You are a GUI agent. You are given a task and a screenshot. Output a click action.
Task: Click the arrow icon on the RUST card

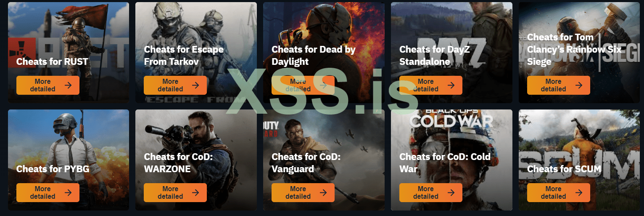tap(68, 85)
